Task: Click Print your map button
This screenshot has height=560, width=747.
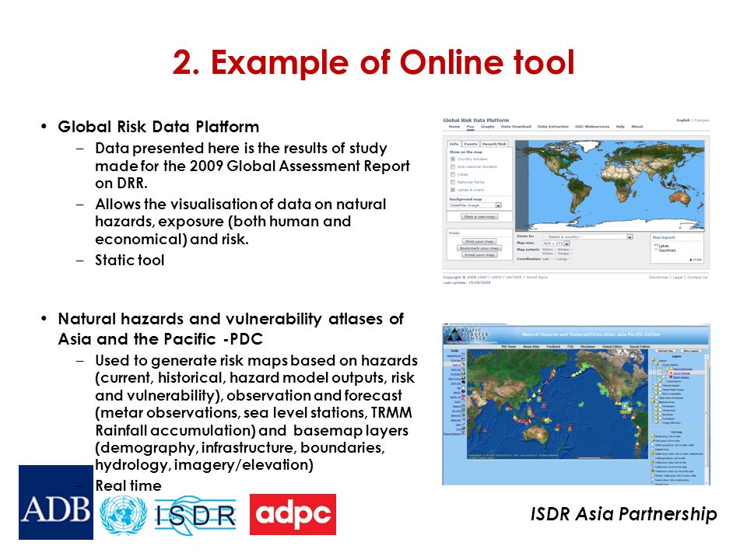Action: [479, 241]
